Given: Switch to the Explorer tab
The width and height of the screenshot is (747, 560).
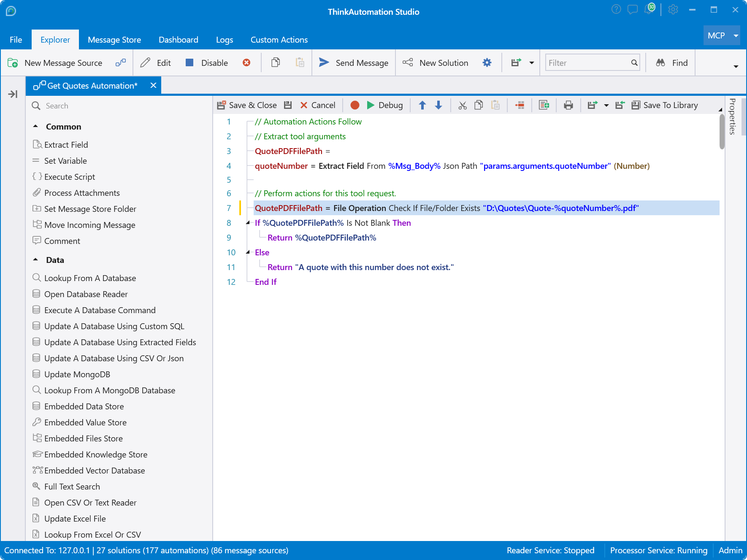Looking at the screenshot, I should [x=55, y=40].
